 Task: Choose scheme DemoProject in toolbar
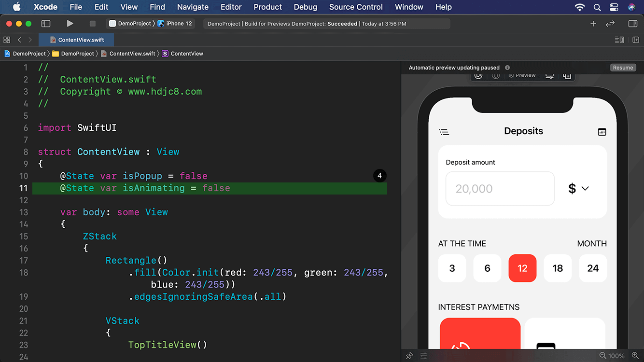(130, 23)
